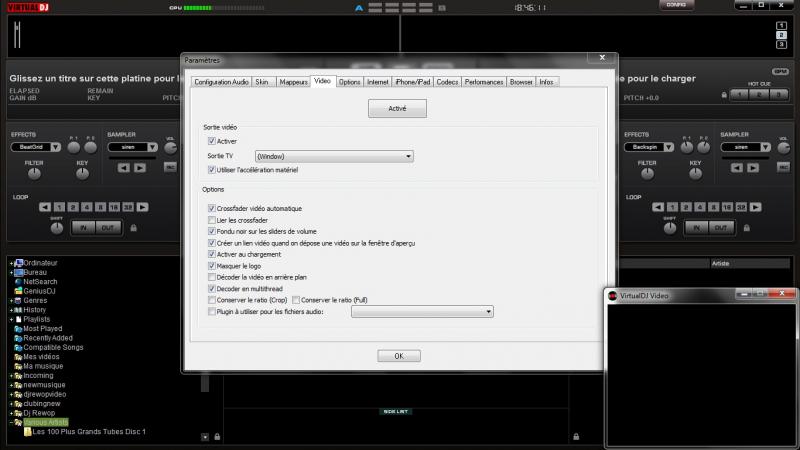
Task: Click left deck loop back arrow
Action: click(45, 207)
